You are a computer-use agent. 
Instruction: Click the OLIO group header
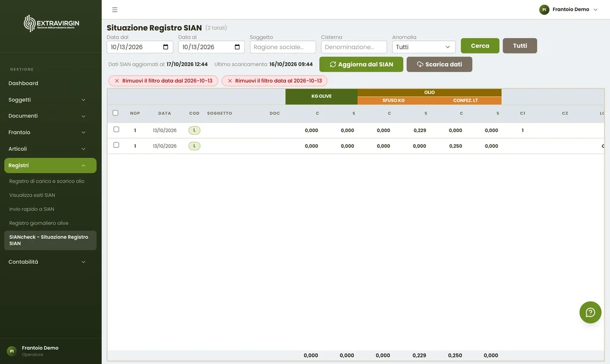(430, 93)
